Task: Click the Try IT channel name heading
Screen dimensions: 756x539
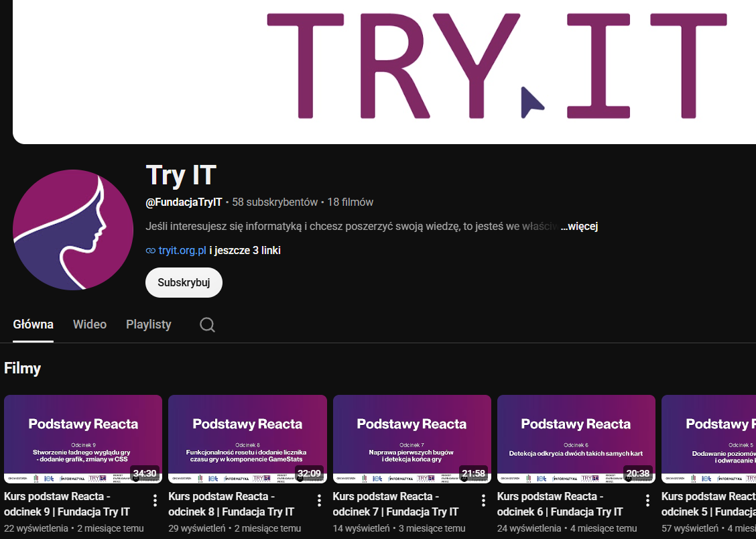Action: pos(181,175)
